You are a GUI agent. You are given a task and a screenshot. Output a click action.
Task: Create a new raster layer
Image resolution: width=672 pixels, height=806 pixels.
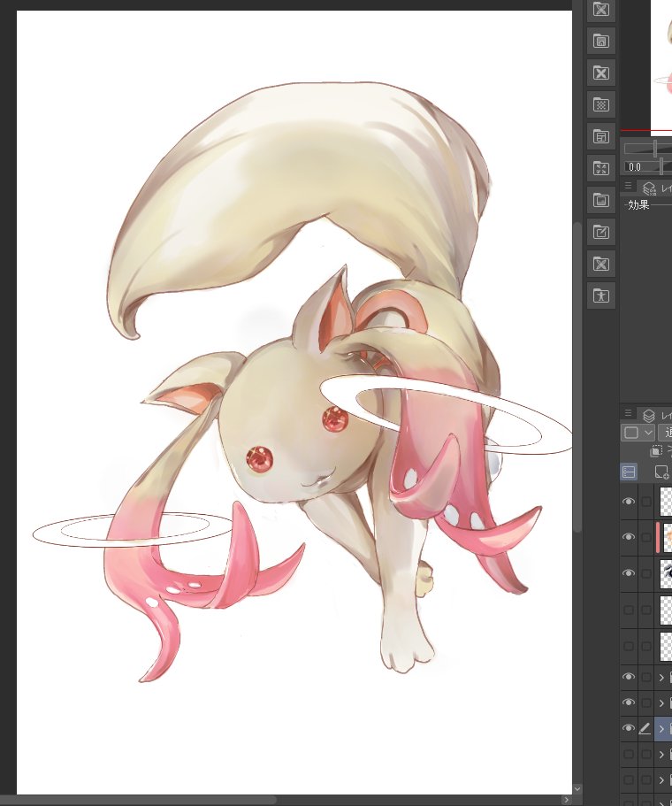[661, 472]
